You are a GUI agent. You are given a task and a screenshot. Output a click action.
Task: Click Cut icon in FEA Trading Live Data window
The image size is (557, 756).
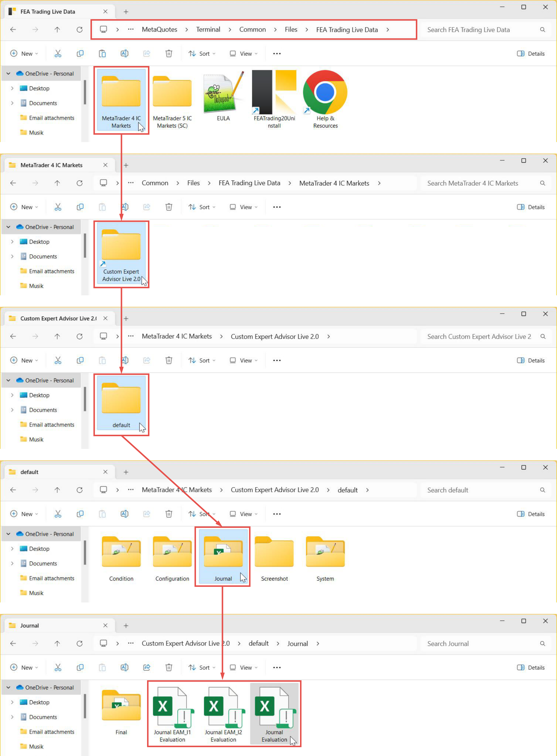tap(58, 54)
